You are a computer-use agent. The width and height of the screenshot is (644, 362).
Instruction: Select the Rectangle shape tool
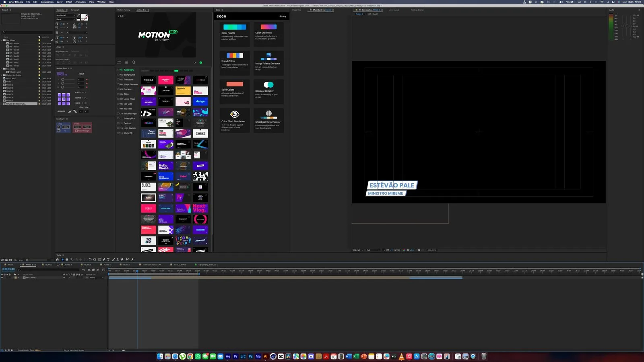point(99,259)
